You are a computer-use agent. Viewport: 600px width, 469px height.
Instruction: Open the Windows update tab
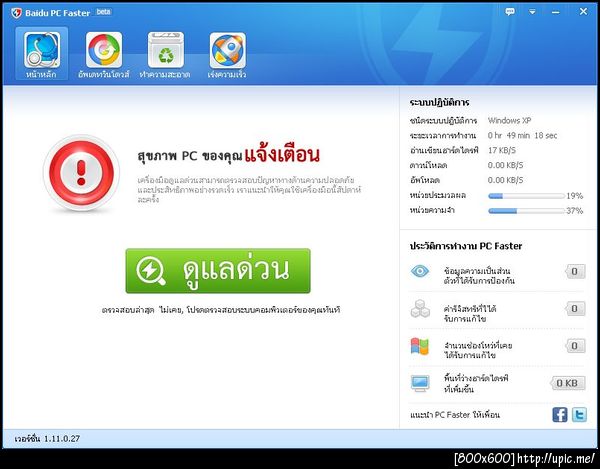point(104,55)
